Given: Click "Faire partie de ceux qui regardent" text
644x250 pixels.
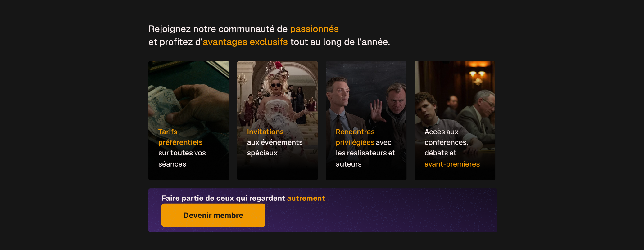Looking at the screenshot, I should (223, 198).
